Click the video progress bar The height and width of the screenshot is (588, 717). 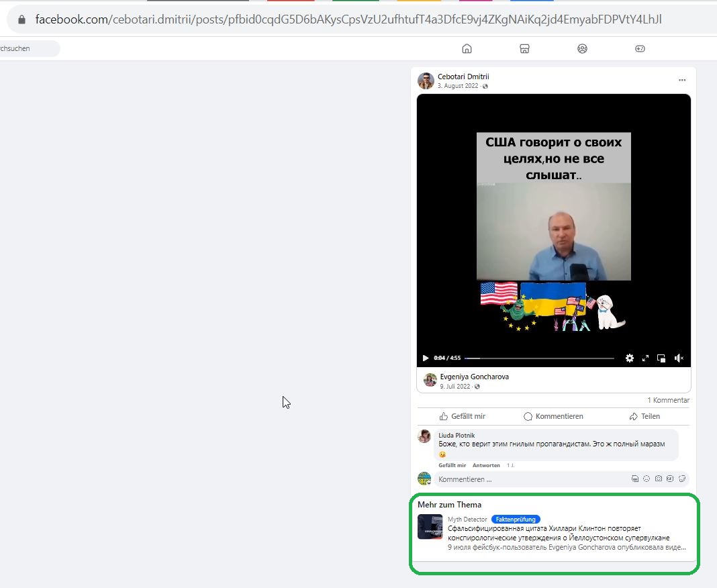pos(539,358)
